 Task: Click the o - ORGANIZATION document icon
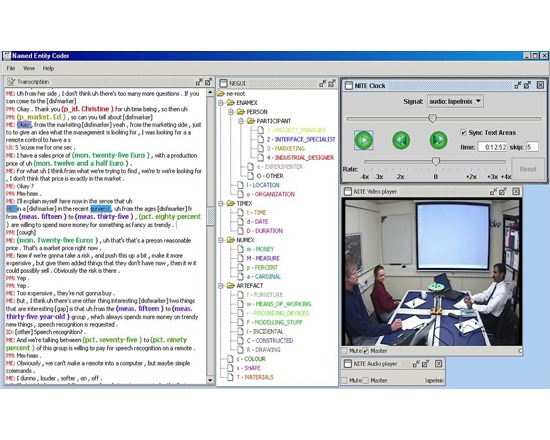coord(240,194)
